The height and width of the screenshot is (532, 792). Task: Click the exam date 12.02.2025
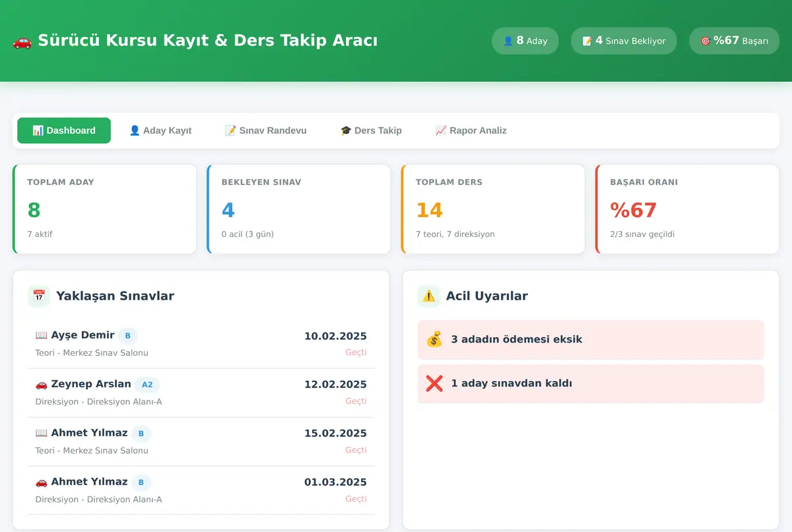coord(335,385)
